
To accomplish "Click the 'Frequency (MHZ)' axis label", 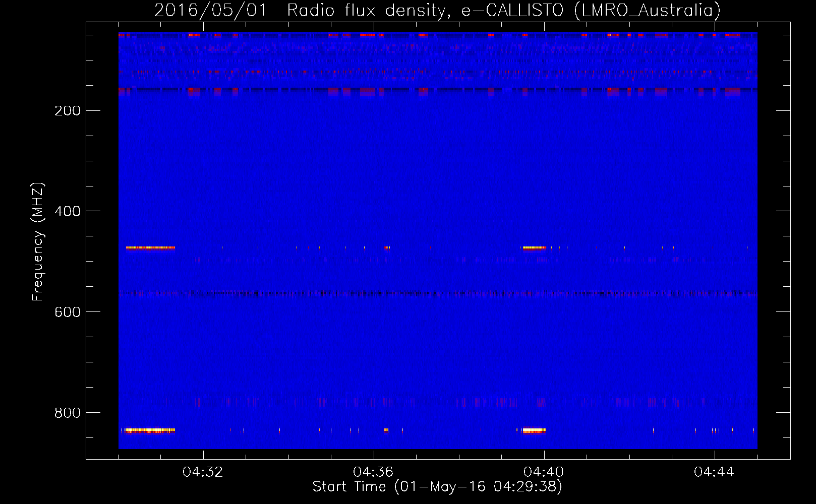I will click(x=38, y=241).
